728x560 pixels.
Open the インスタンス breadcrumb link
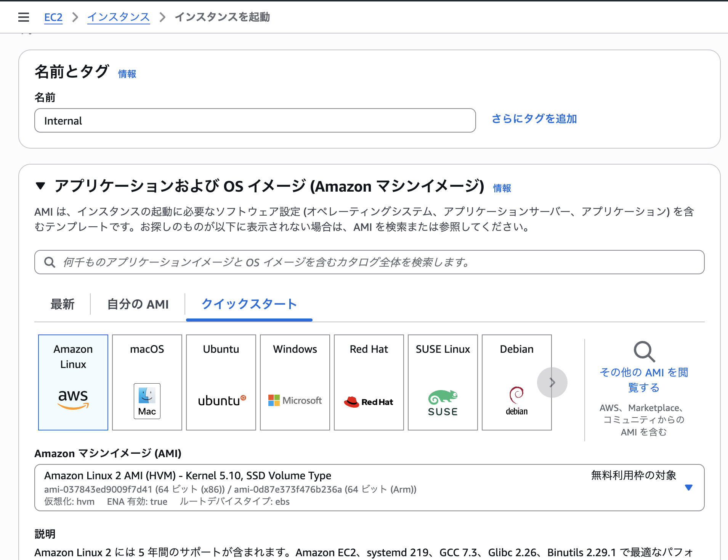[x=119, y=17]
